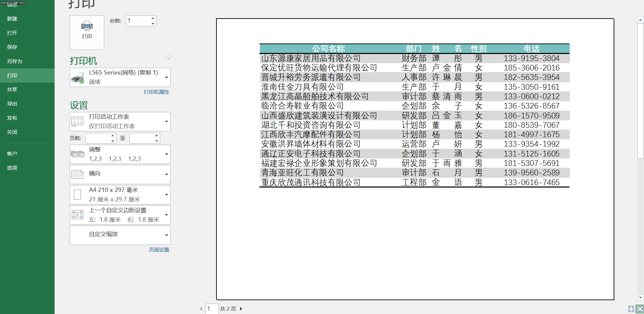Toggle the show margins icon in the corner
The image size is (644, 314).
click(631, 309)
